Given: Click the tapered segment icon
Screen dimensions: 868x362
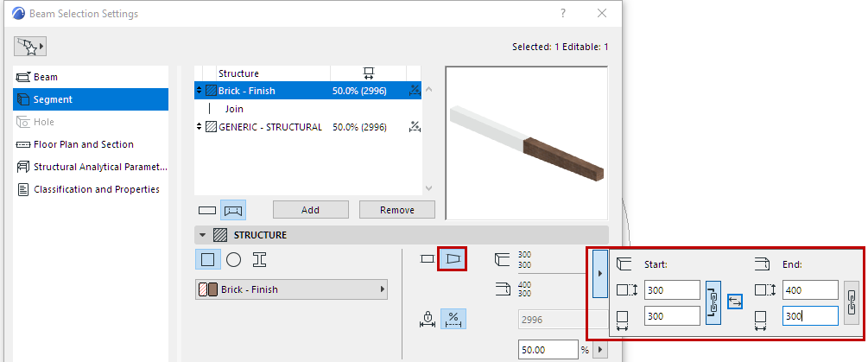Looking at the screenshot, I should 453,259.
